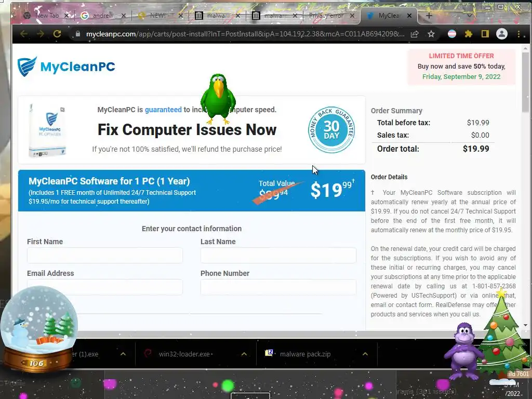The height and width of the screenshot is (399, 532).
Task: Expand options for malware pack.zip download
Action: [x=365, y=354]
